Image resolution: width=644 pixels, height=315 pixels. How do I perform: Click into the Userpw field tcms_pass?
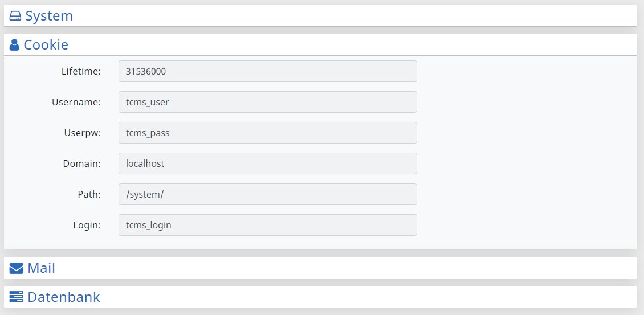click(268, 133)
